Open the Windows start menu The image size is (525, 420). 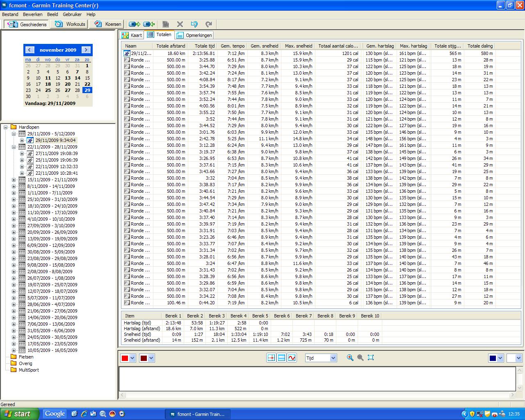coord(20,414)
